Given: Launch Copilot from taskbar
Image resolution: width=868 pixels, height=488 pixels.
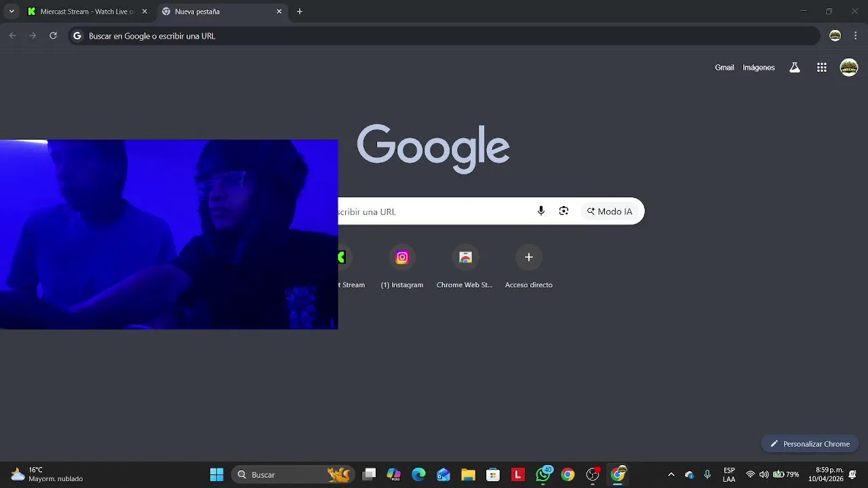Looking at the screenshot, I should point(394,474).
